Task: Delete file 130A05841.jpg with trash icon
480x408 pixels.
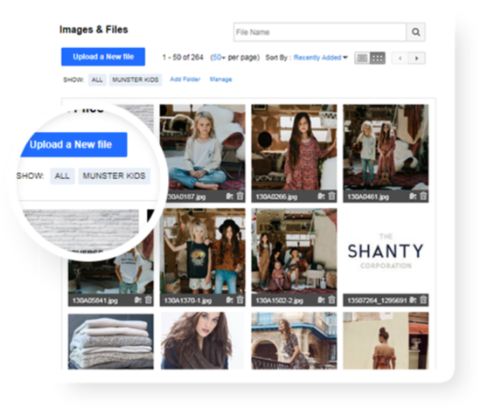Action: (148, 300)
